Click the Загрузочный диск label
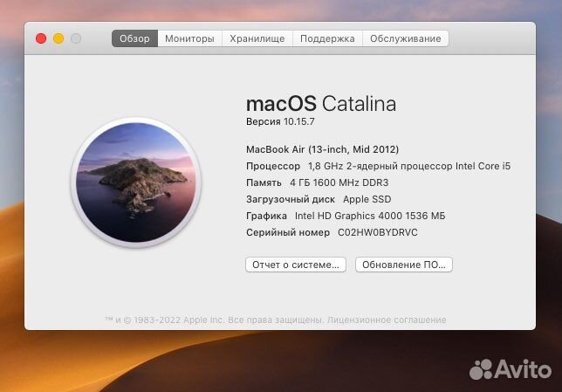This screenshot has height=392, width=562. pyautogui.click(x=291, y=199)
